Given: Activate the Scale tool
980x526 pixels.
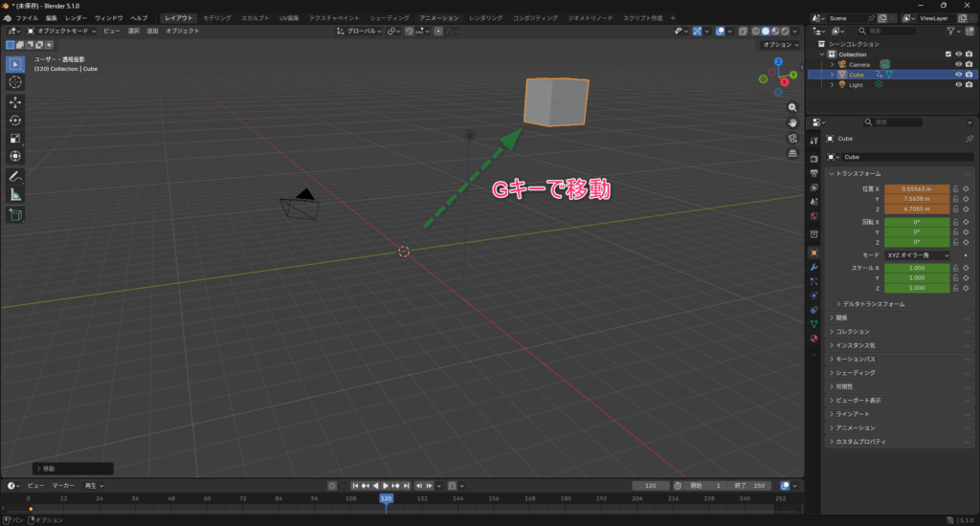Looking at the screenshot, I should pyautogui.click(x=15, y=138).
